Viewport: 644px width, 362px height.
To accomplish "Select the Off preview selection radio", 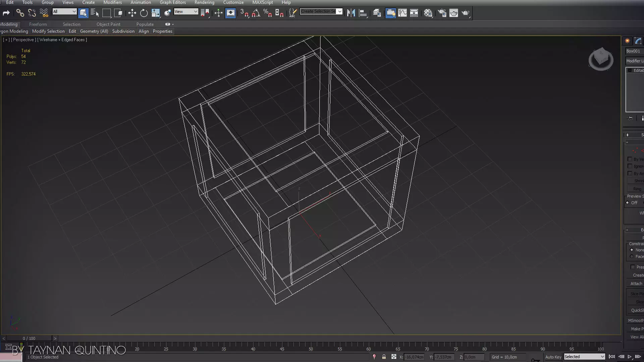I will point(628,203).
